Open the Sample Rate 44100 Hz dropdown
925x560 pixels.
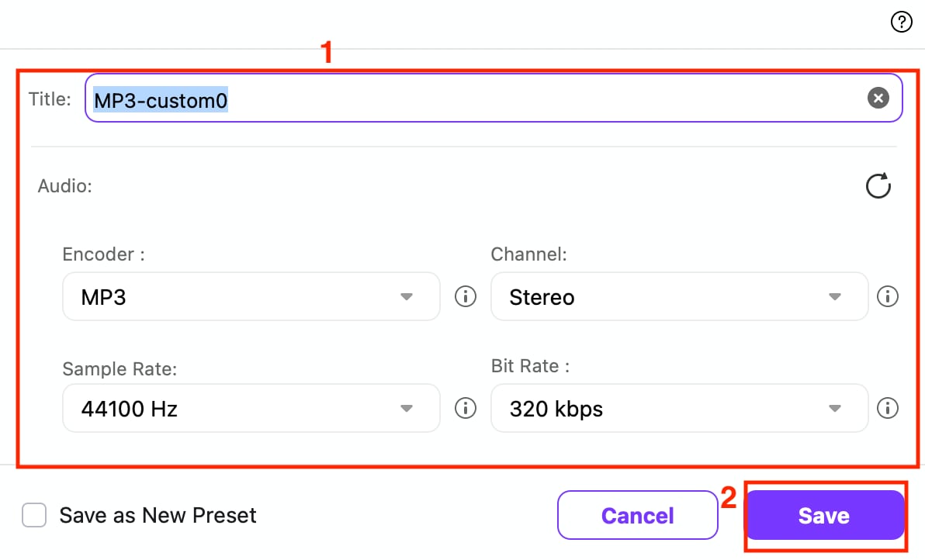click(251, 408)
